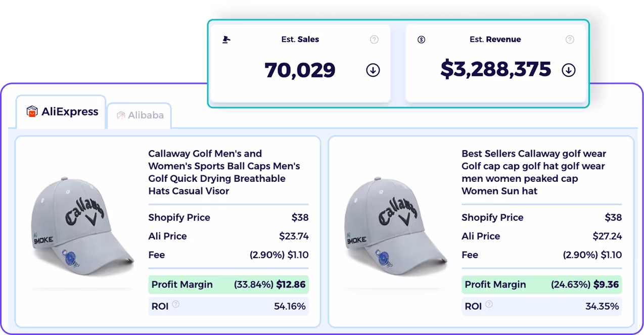Open the help icon on Est. Revenue card
Screen dimensions: 644x335
click(570, 39)
